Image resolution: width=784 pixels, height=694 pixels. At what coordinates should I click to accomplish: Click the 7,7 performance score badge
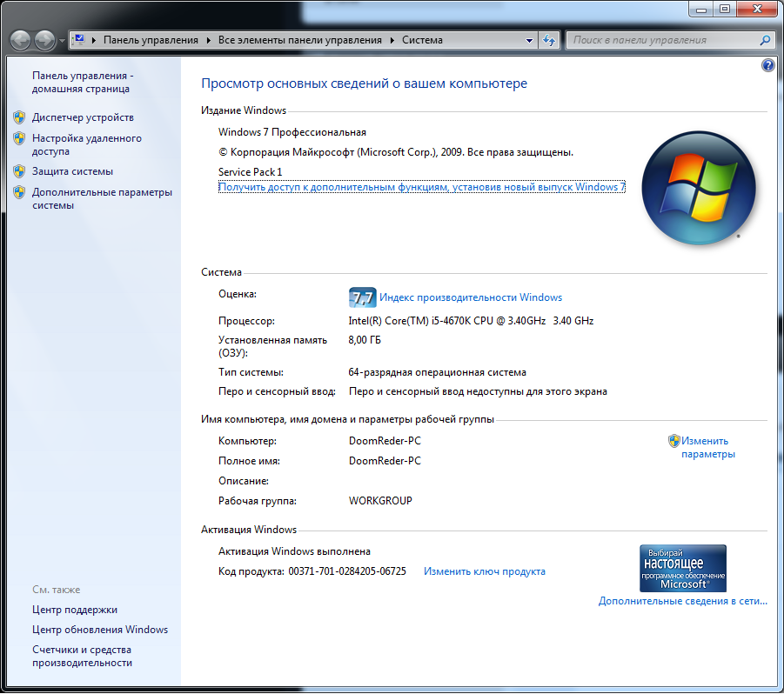[x=362, y=297]
